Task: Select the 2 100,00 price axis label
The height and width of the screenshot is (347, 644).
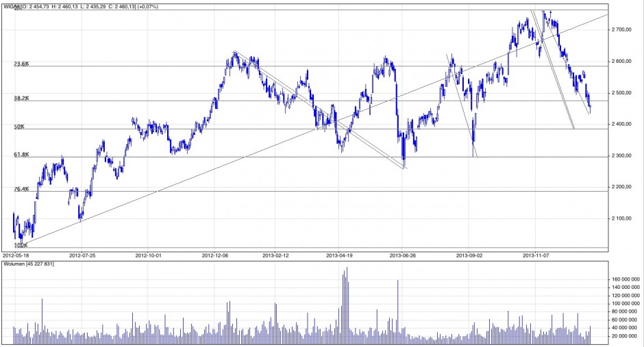Action: point(625,218)
